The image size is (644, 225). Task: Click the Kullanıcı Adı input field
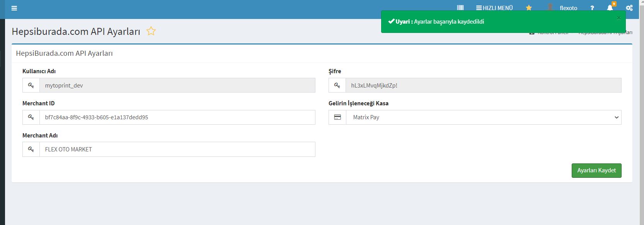(x=177, y=85)
